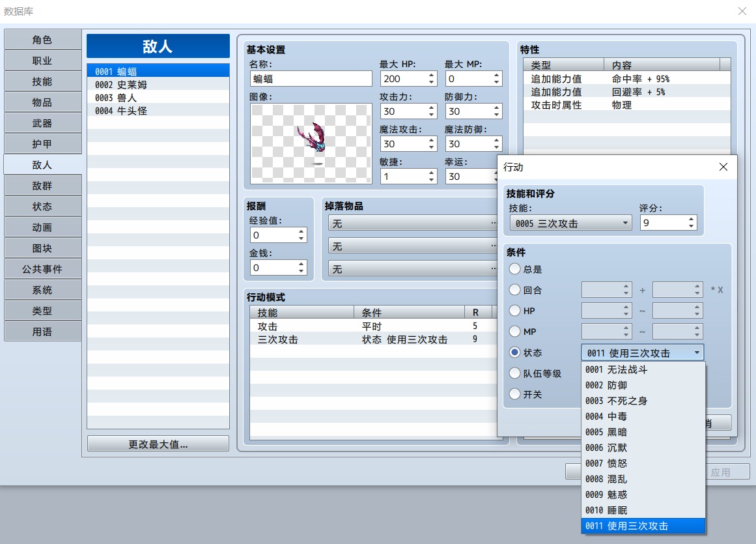
Task: Open the first 掉落物品 slot ellipsis
Action: coord(493,223)
